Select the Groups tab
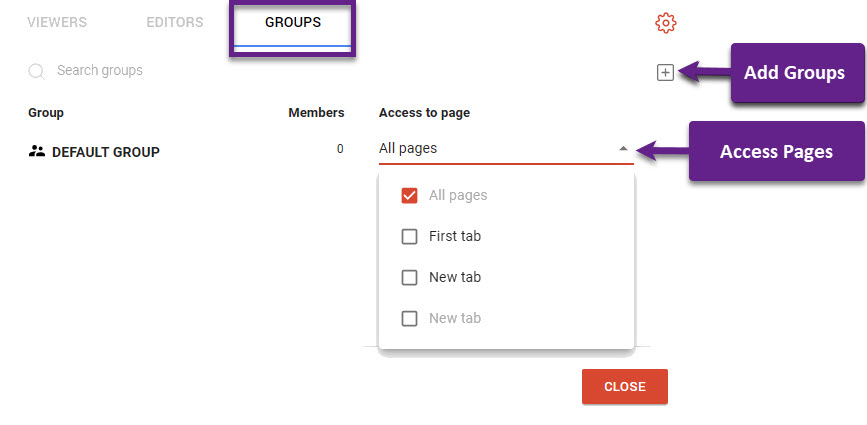This screenshot has height=425, width=867. [293, 22]
